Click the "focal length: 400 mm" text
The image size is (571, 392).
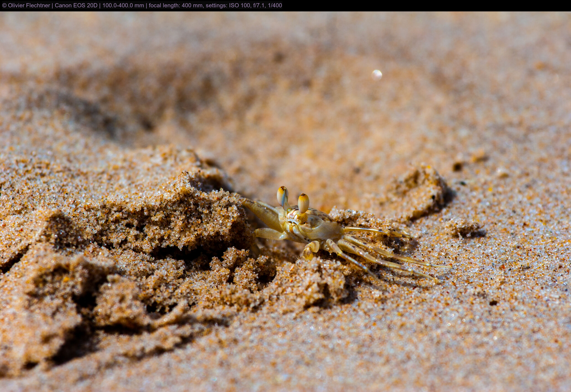[176, 5]
